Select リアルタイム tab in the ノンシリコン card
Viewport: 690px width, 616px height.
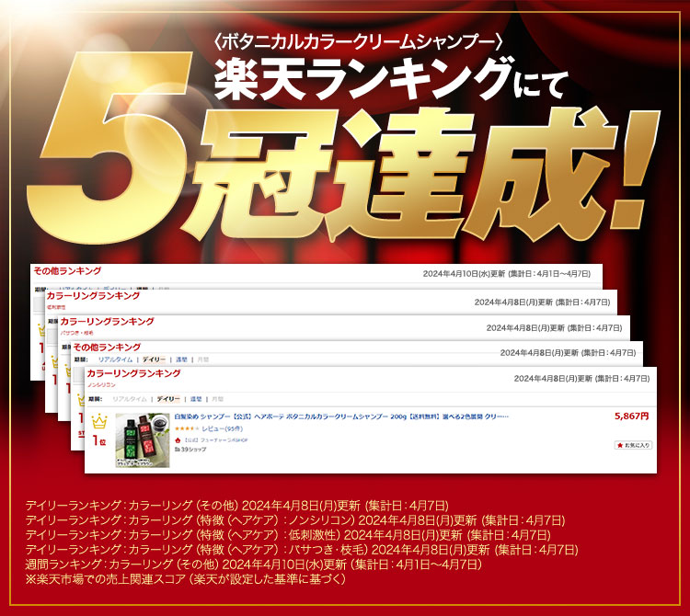point(130,399)
